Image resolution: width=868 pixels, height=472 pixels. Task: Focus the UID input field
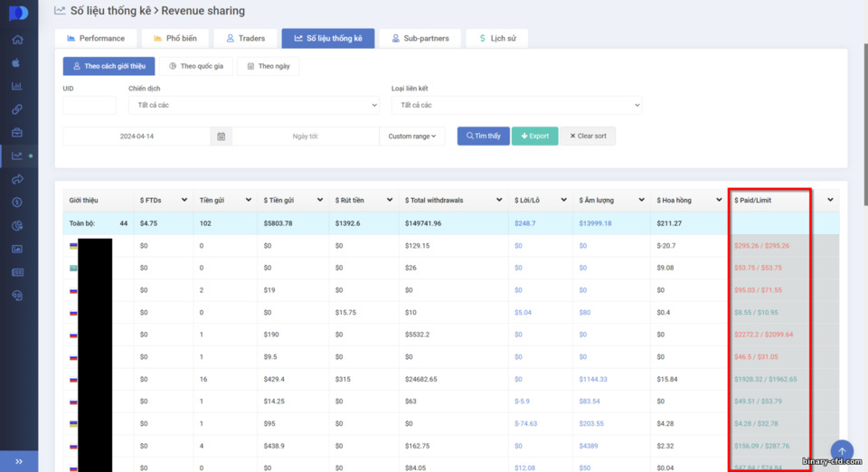pos(90,105)
